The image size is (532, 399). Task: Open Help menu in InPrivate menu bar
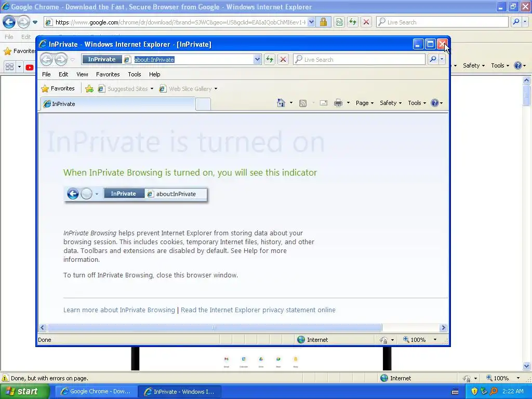point(154,74)
